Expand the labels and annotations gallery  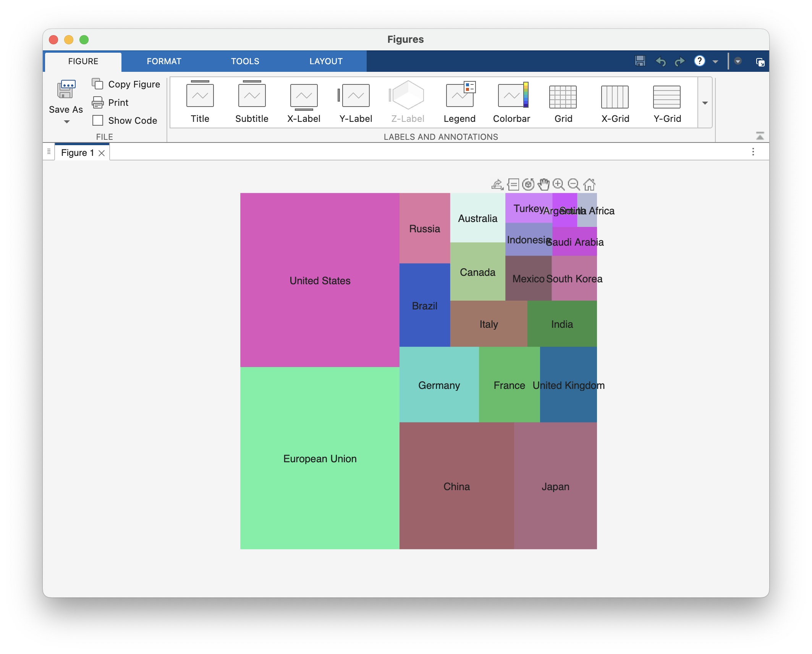705,103
